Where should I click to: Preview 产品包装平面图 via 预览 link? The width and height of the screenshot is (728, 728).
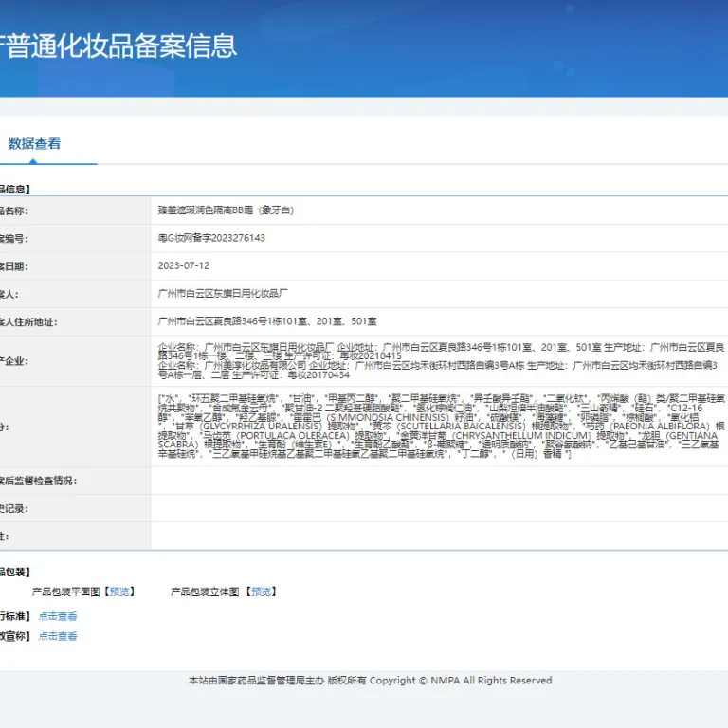[x=119, y=591]
